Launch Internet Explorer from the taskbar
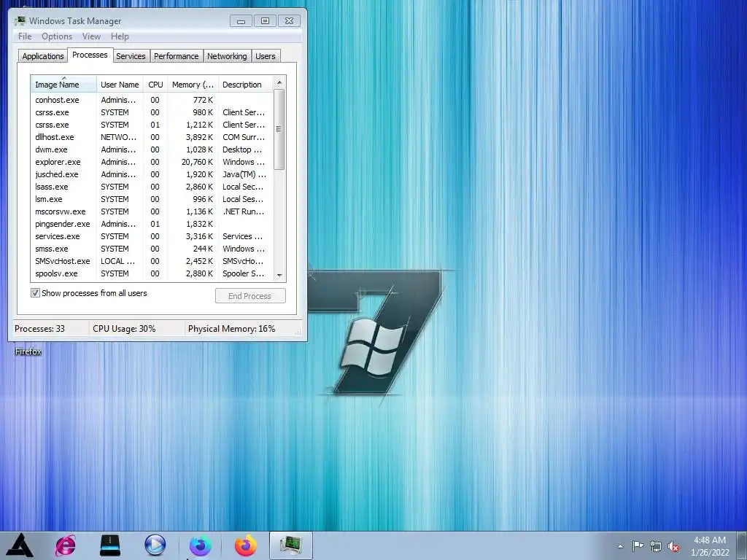This screenshot has width=747, height=560. coord(65,545)
